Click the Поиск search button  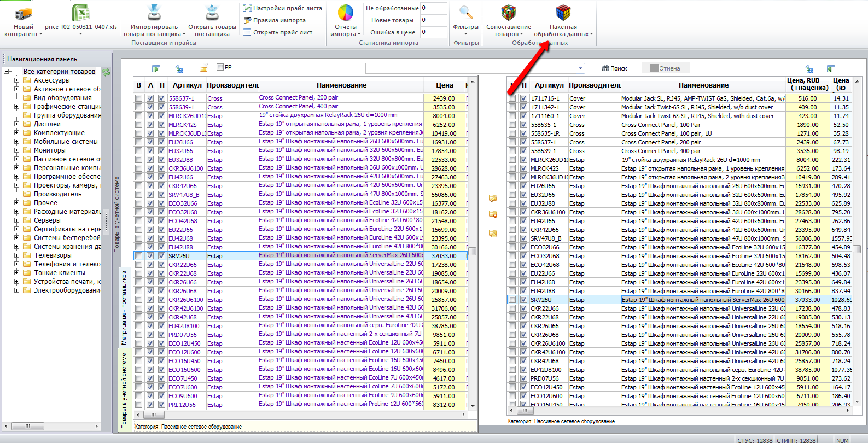614,68
